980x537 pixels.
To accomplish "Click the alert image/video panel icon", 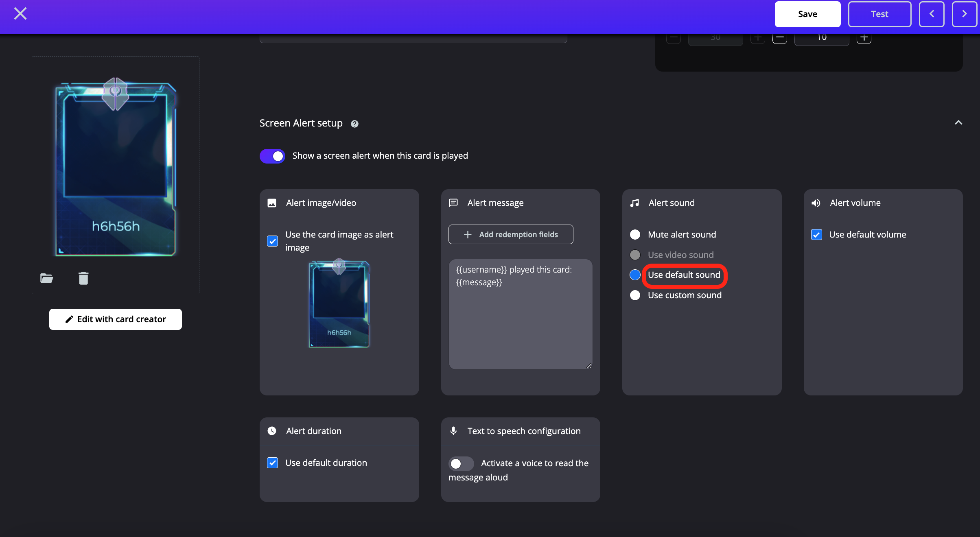I will tap(272, 203).
